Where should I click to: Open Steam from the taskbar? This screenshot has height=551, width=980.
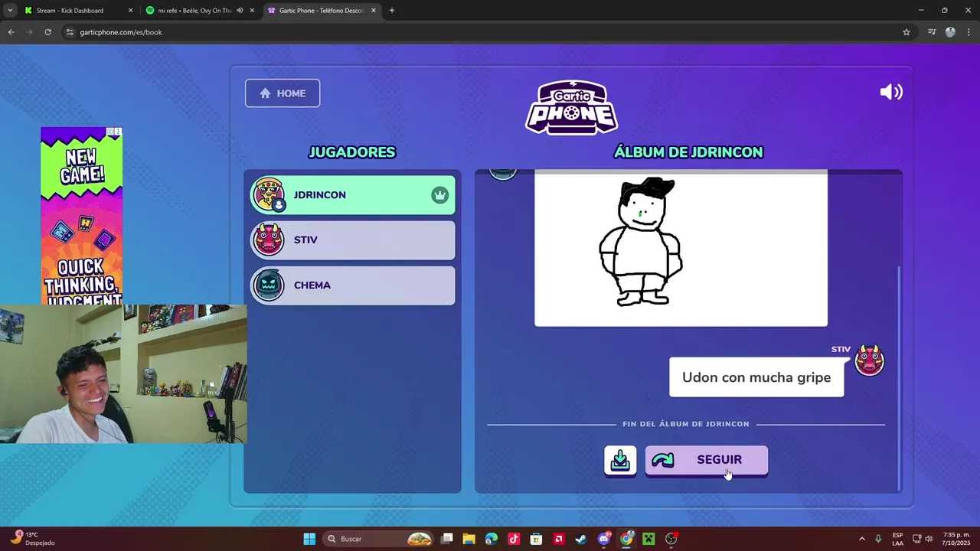click(x=581, y=539)
